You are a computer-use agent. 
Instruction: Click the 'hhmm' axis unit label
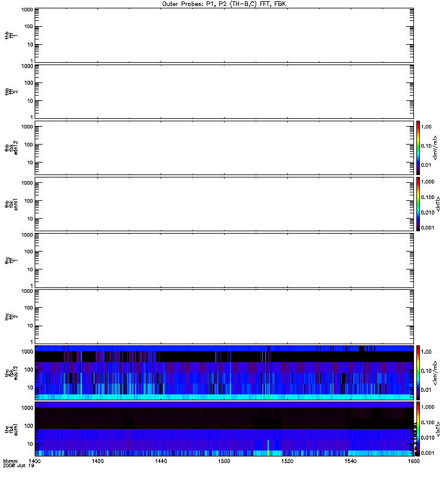(10, 461)
